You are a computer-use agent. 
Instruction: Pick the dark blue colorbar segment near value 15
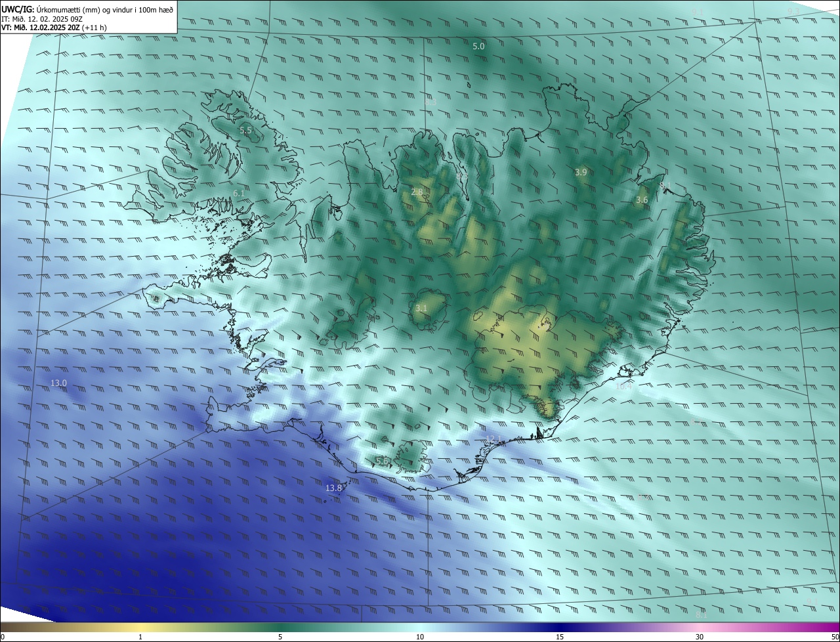[560, 628]
